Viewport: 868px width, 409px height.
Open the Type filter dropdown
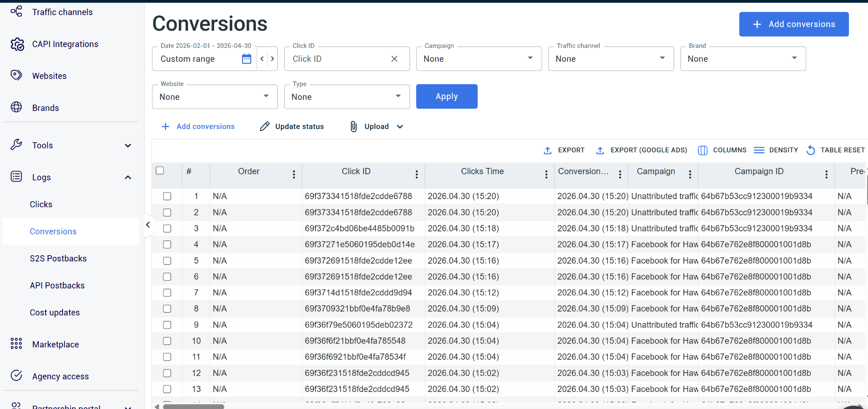(347, 97)
